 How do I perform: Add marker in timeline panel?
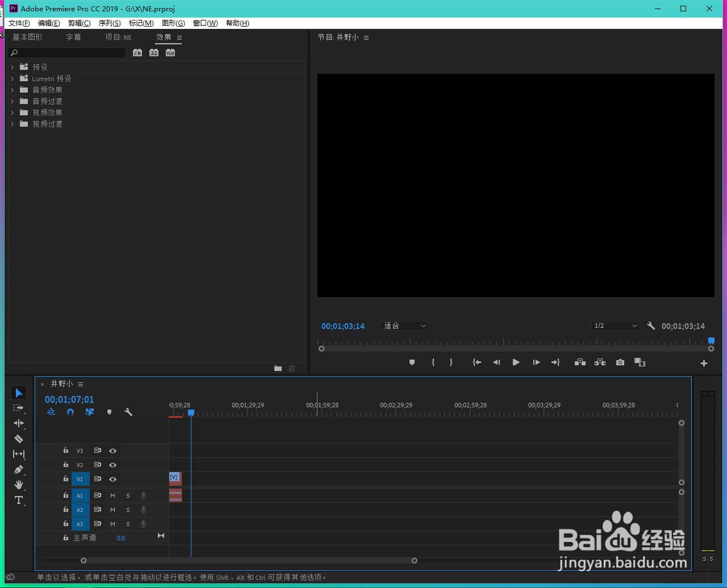[x=109, y=412]
